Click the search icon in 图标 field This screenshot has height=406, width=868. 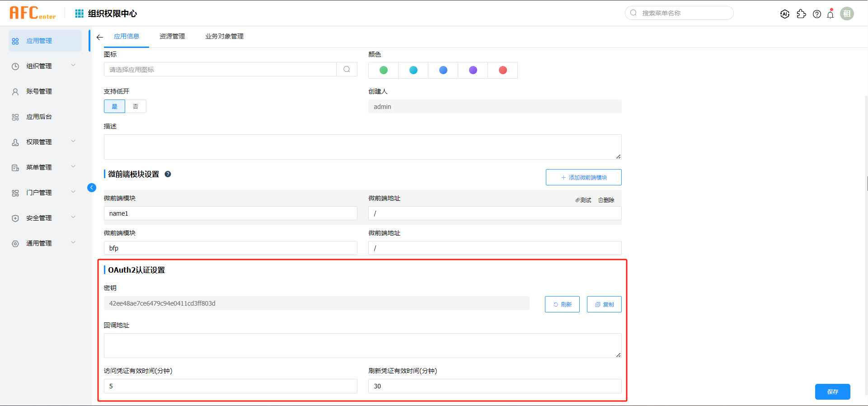tap(347, 69)
